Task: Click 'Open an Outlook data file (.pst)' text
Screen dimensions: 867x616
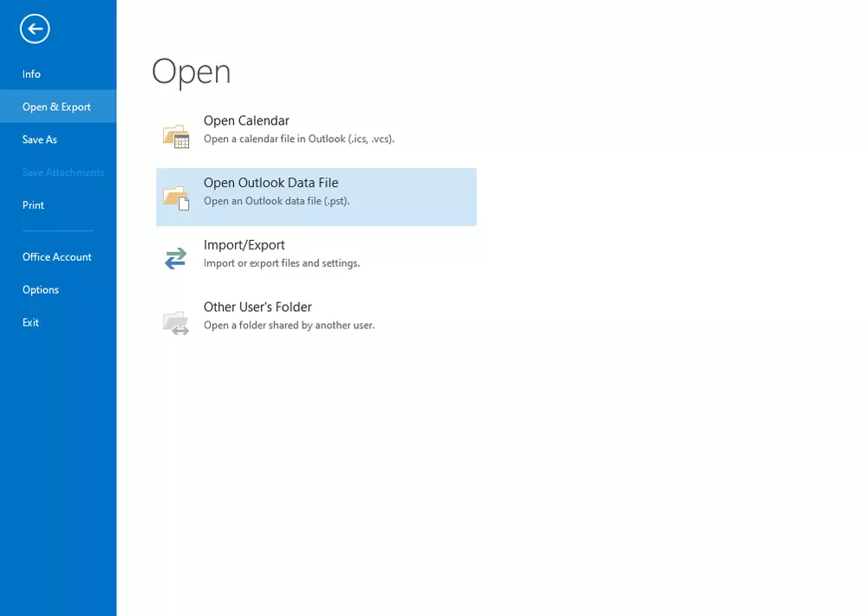Action: pyautogui.click(x=277, y=201)
